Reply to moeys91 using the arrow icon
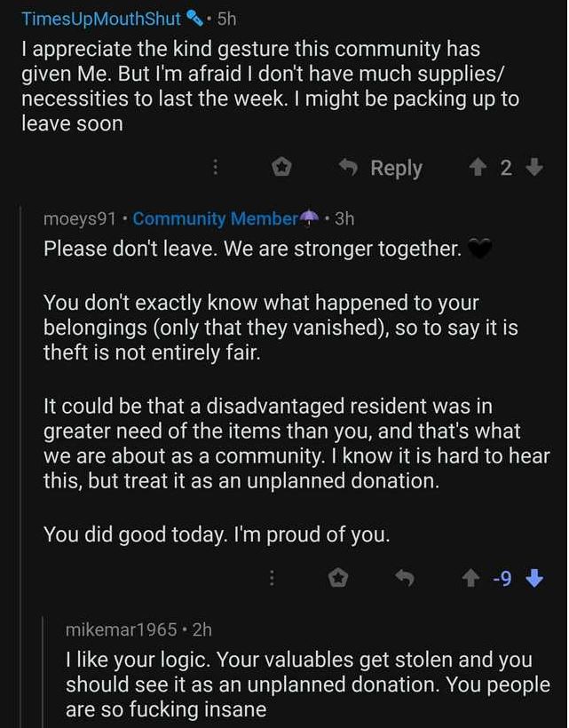The width and height of the screenshot is (569, 728). pos(404,579)
